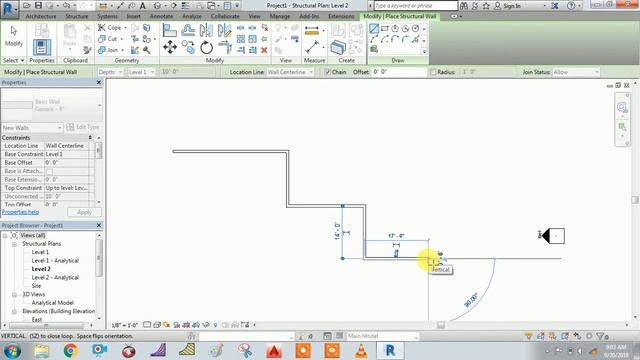Click the Help question mark icon
The height and width of the screenshot is (360, 640).
point(571,6)
